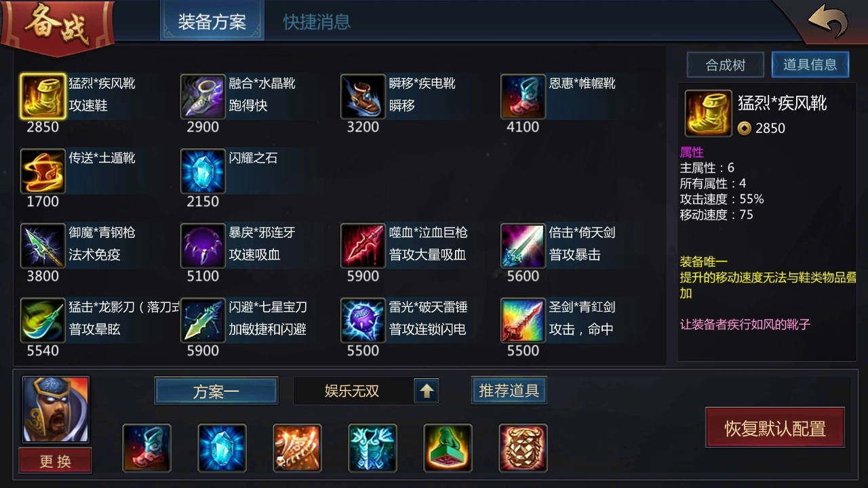The image size is (868, 488).
Task: Pick the 倍击*倚天剑 sword icon
Action: [x=523, y=246]
